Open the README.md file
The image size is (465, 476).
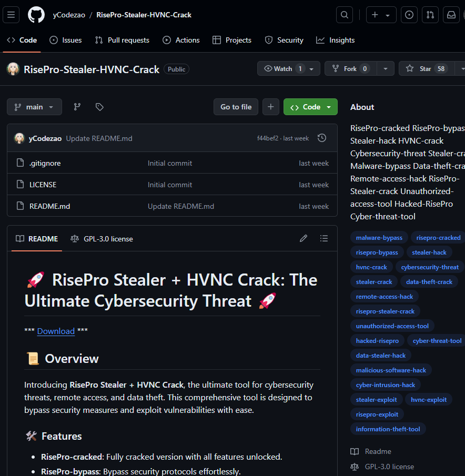(x=50, y=206)
